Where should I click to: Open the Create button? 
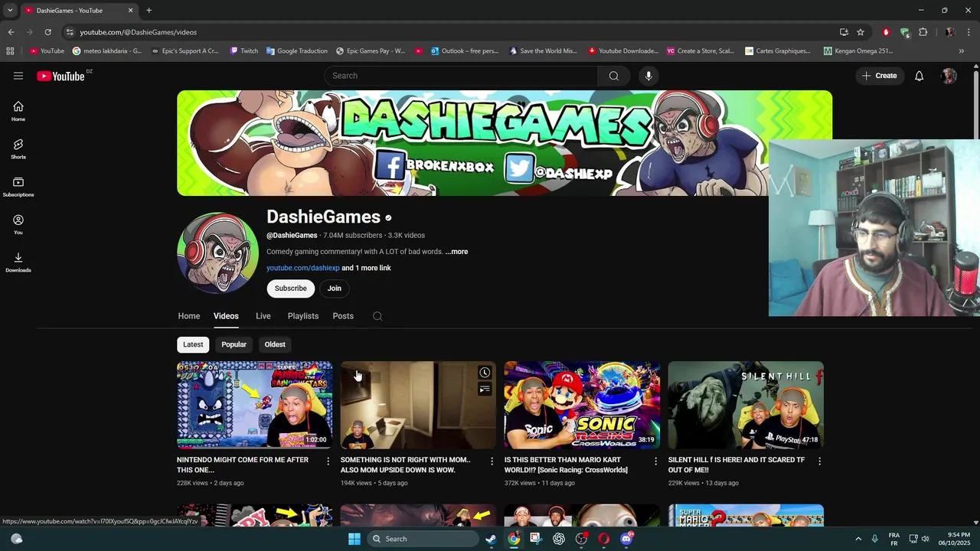click(x=879, y=76)
